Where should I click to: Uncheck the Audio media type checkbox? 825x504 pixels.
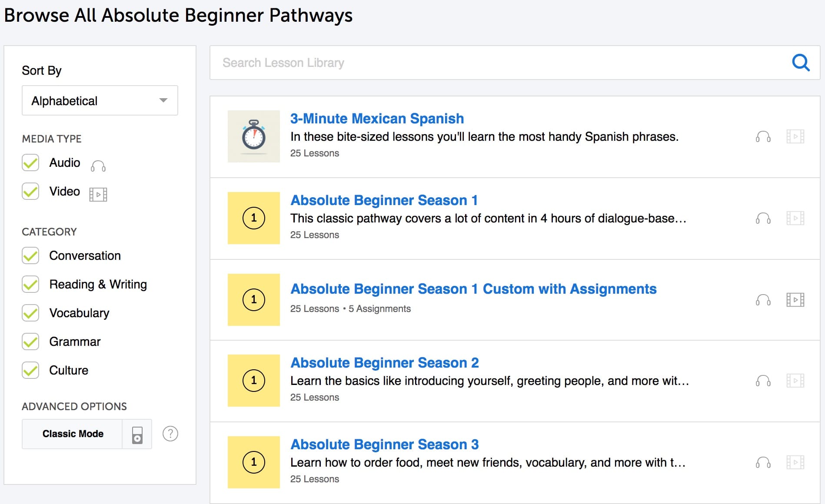(30, 163)
